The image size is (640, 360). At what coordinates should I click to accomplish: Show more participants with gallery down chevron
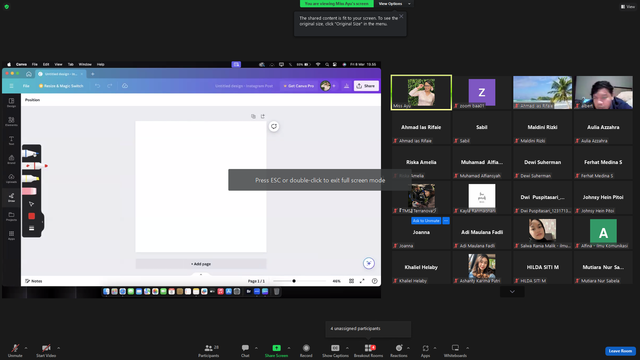[512, 291]
